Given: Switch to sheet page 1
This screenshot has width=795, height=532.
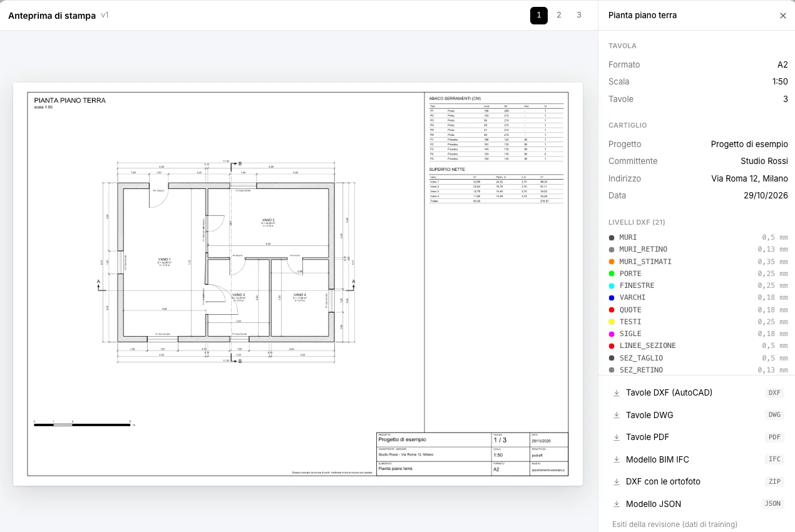Looking at the screenshot, I should (x=539, y=16).
